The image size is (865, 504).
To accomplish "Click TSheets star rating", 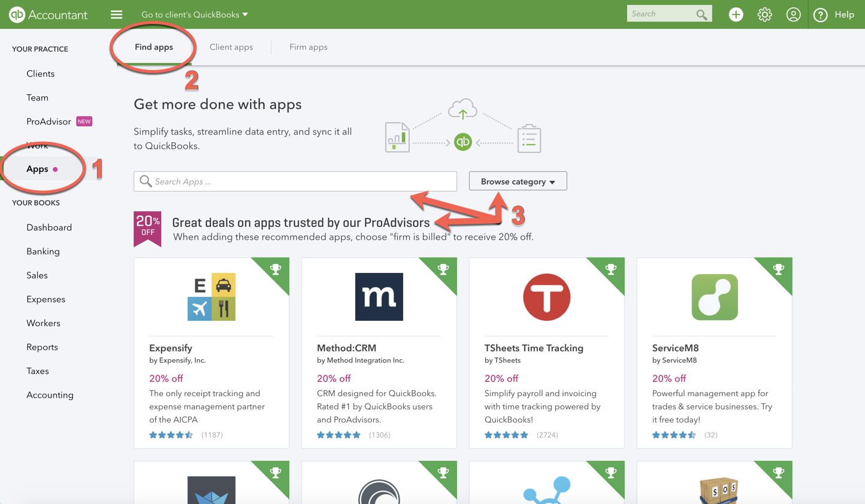I will tap(507, 435).
